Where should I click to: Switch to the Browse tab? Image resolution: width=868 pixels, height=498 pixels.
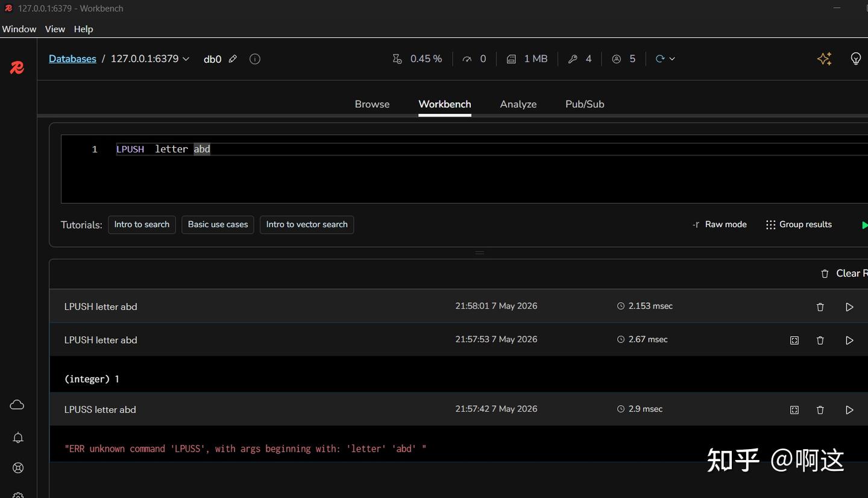point(372,104)
